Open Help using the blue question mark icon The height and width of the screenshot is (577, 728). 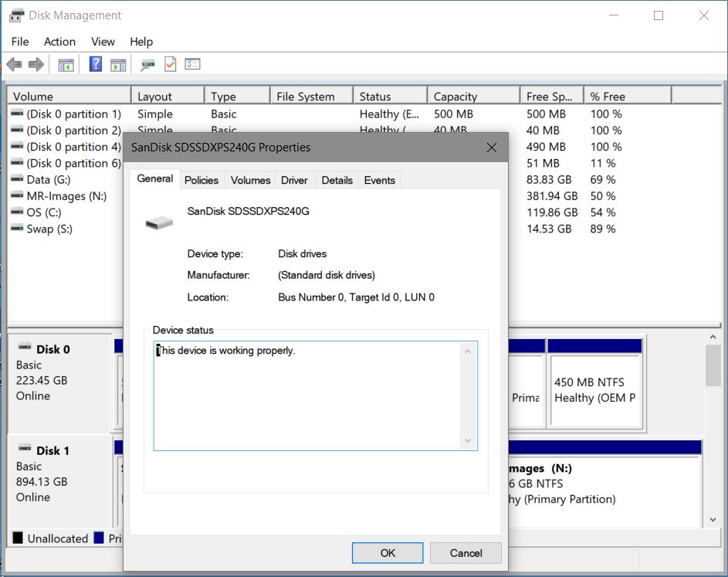pos(96,63)
